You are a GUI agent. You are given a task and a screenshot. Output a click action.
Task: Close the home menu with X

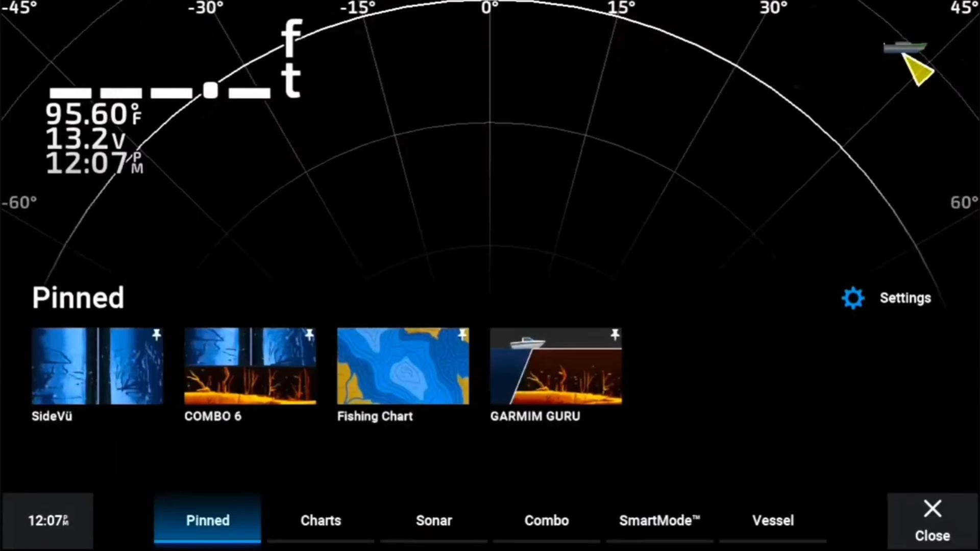pyautogui.click(x=933, y=521)
